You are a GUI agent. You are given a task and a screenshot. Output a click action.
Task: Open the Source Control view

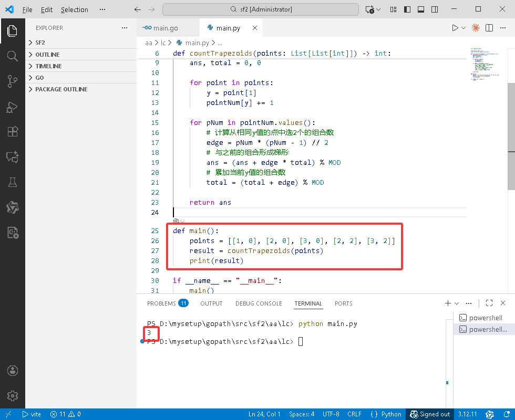pyautogui.click(x=13, y=81)
